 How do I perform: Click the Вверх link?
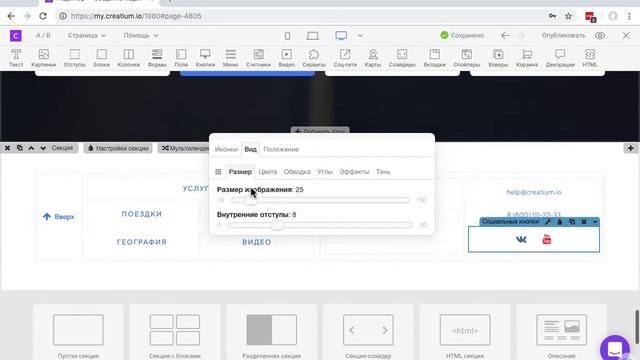[59, 217]
